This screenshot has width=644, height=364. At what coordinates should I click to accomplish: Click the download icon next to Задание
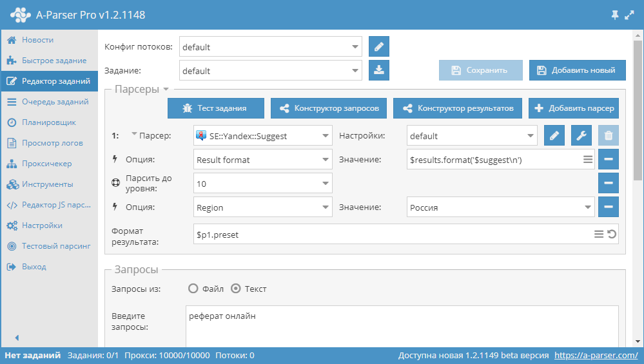378,70
